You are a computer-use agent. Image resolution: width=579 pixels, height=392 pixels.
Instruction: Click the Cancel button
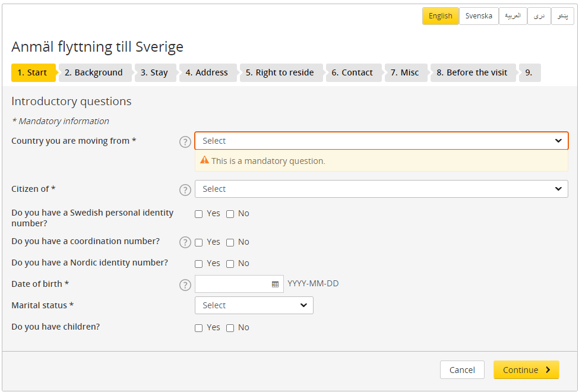tap(461, 370)
